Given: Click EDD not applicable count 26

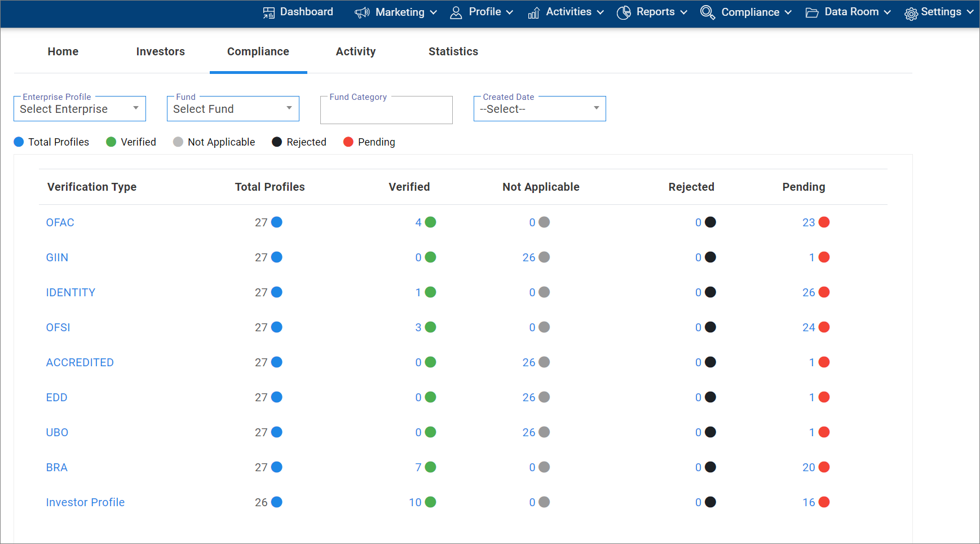Looking at the screenshot, I should click(x=529, y=397).
